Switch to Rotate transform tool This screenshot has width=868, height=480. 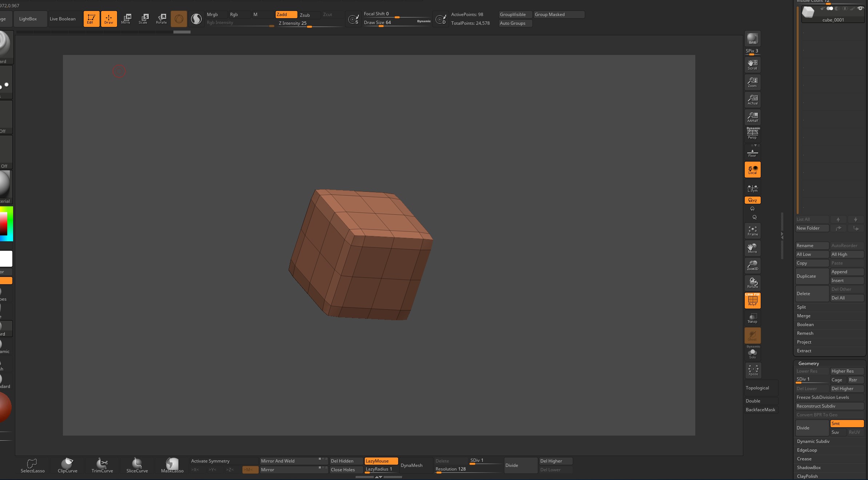[x=161, y=19]
